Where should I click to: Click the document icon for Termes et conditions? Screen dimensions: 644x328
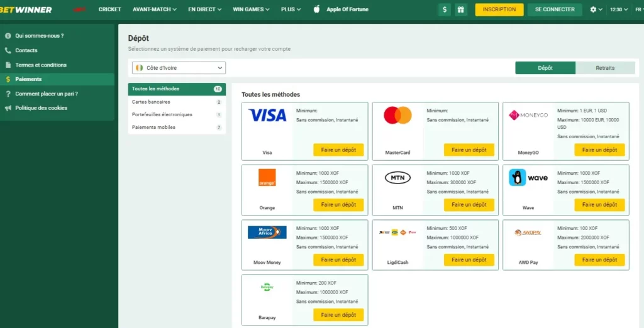click(x=8, y=65)
